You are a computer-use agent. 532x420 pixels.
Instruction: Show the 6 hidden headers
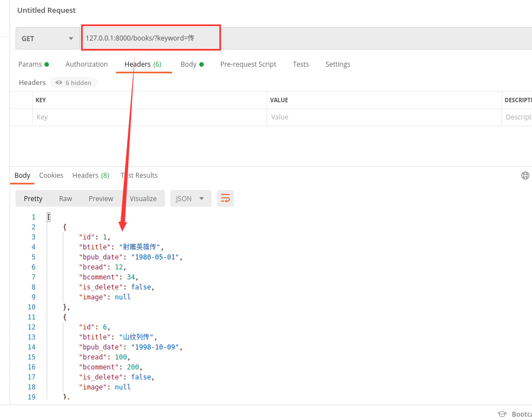coord(74,83)
